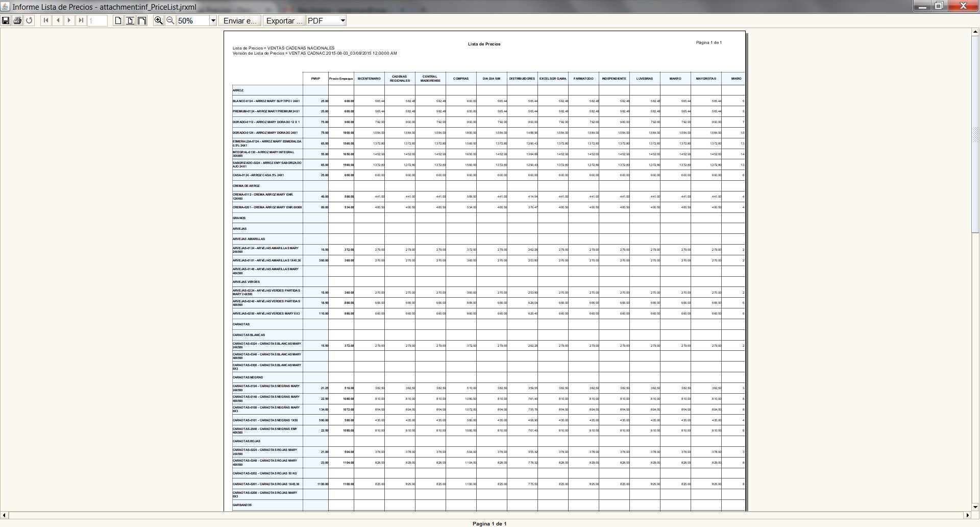Reload the report with the refresh icon

[29, 20]
